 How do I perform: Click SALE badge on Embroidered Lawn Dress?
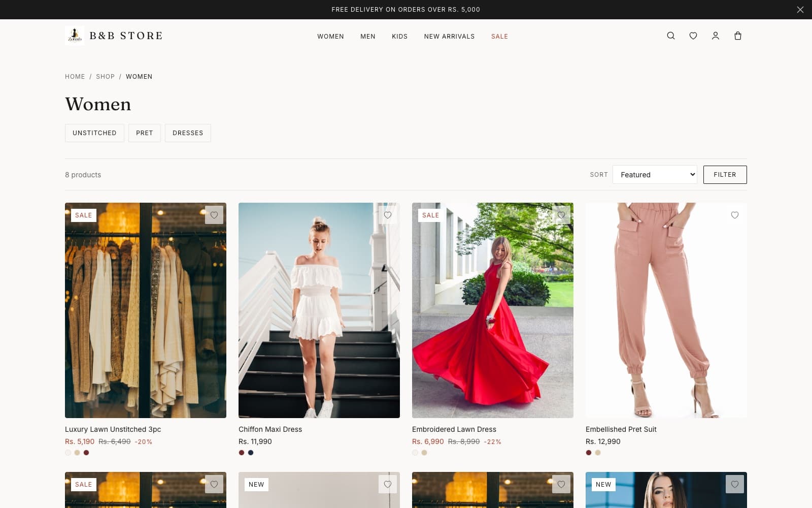[x=430, y=215]
